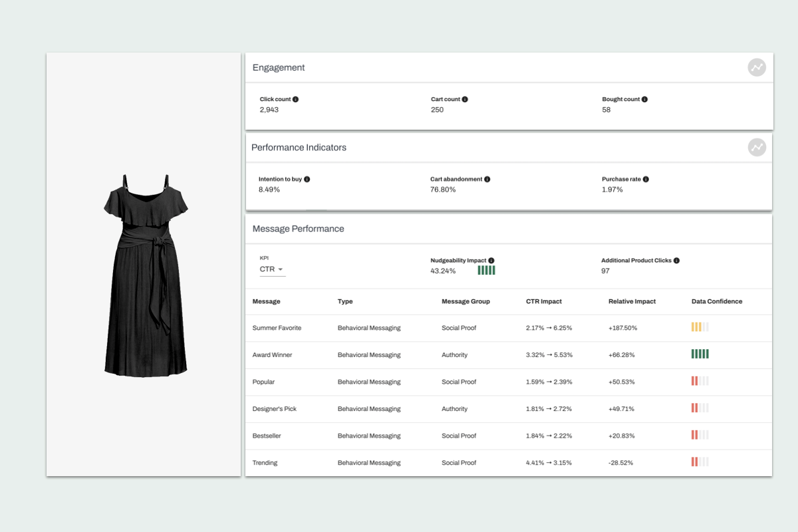Click the Message Performance section header
798x532 pixels.
coord(298,228)
